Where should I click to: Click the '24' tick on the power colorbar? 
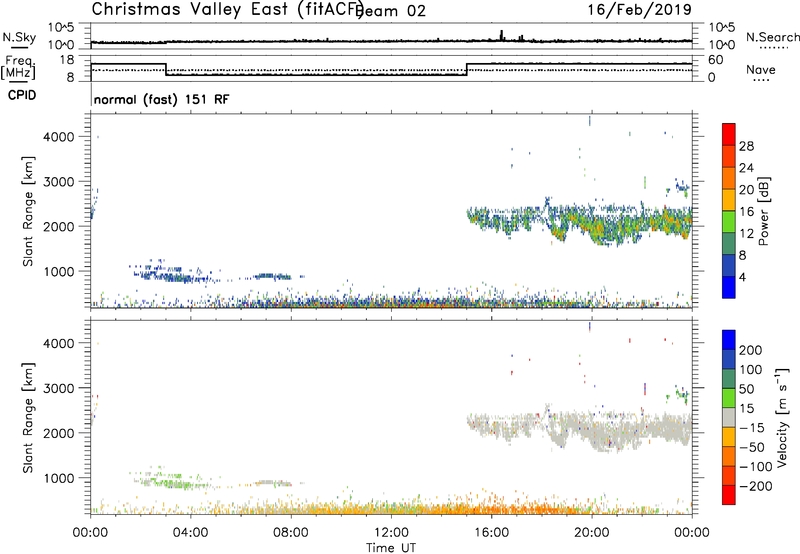click(746, 168)
